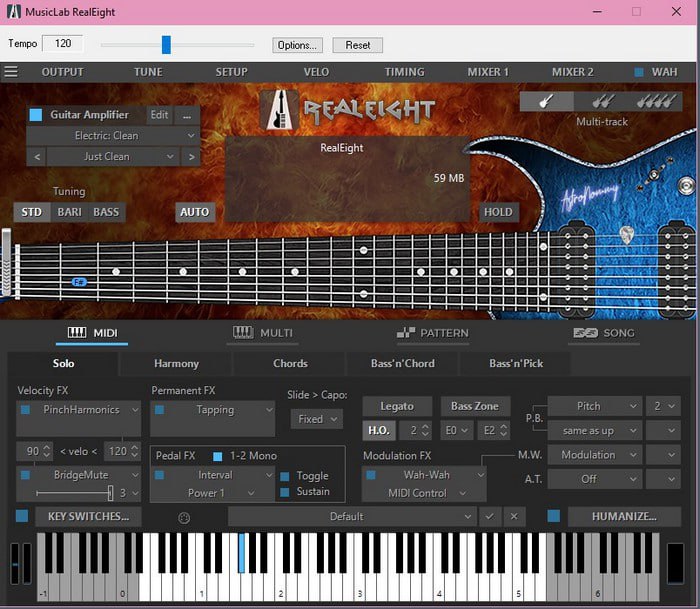Open Slide Capo Fixed dropdown

[x=317, y=419]
